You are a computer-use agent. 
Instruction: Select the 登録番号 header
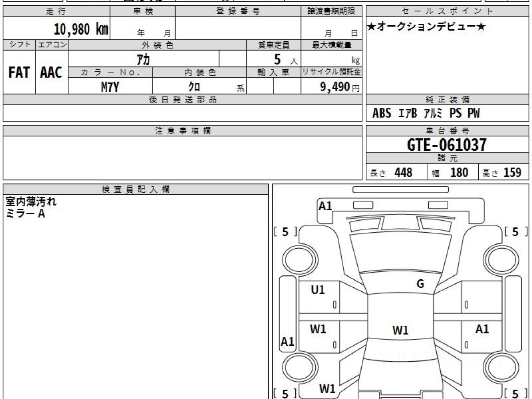(238, 12)
